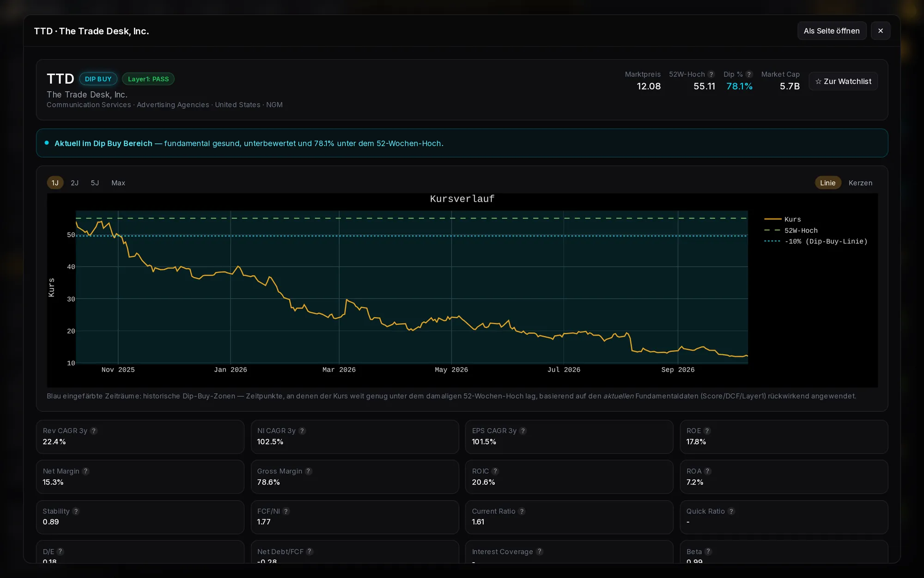The height and width of the screenshot is (578, 924).
Task: Click the Interest Coverage help icon
Action: tap(540, 552)
